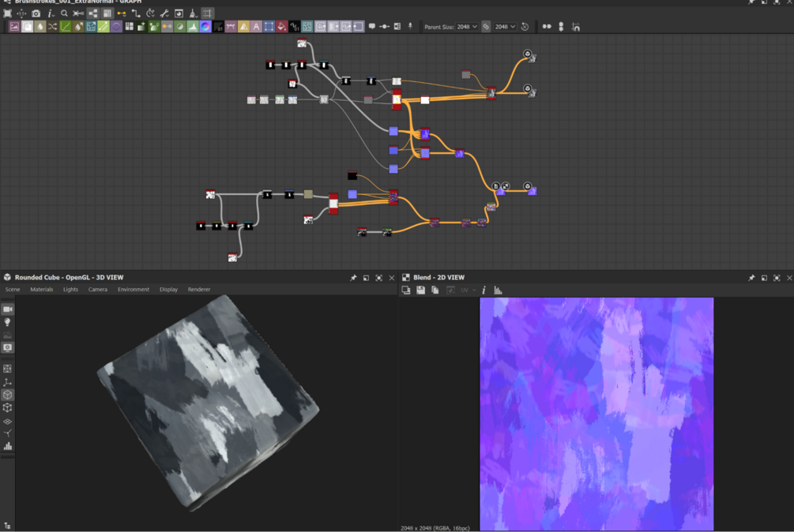The width and height of the screenshot is (794, 532).
Task: Add the Text node with letter A
Action: (256, 27)
